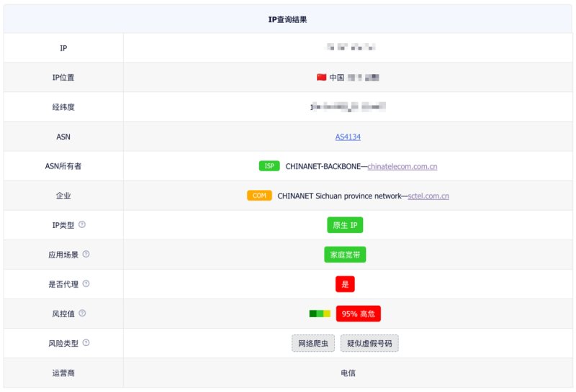Image resolution: width=576 pixels, height=392 pixels.
Task: Click the 应用场景 row label
Action: coord(63,255)
